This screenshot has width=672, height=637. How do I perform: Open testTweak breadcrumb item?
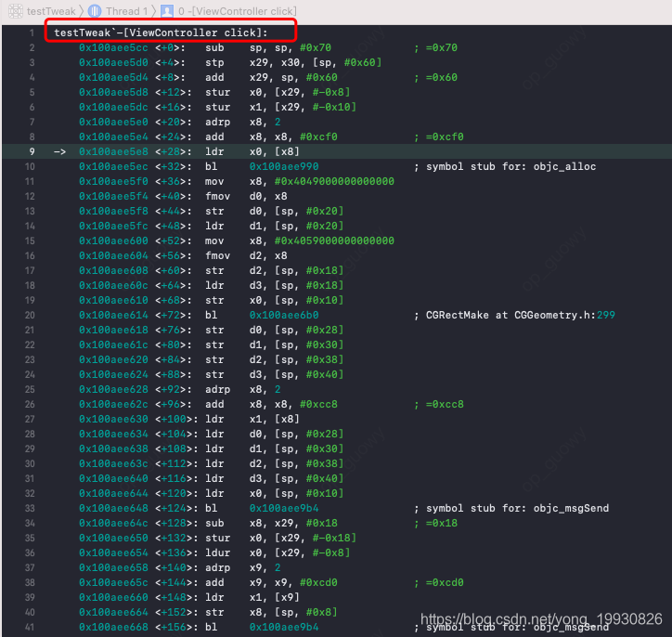click(x=51, y=11)
